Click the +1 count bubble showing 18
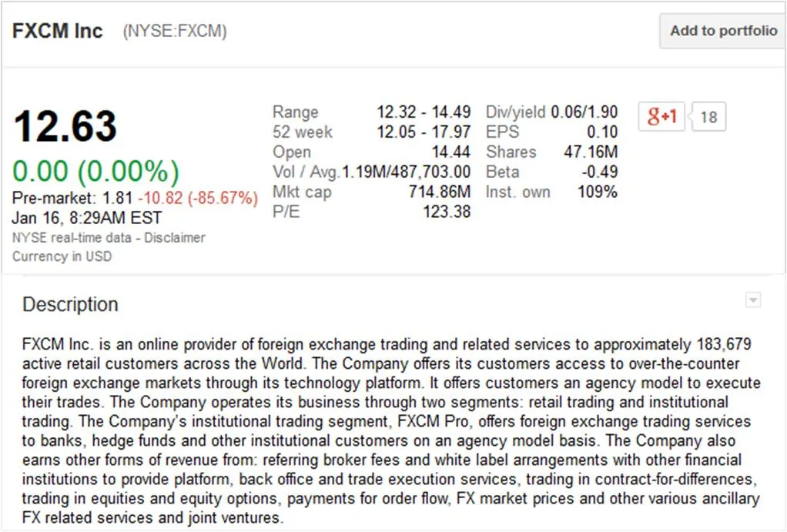Viewport: 787px width, 532px height. [x=708, y=117]
